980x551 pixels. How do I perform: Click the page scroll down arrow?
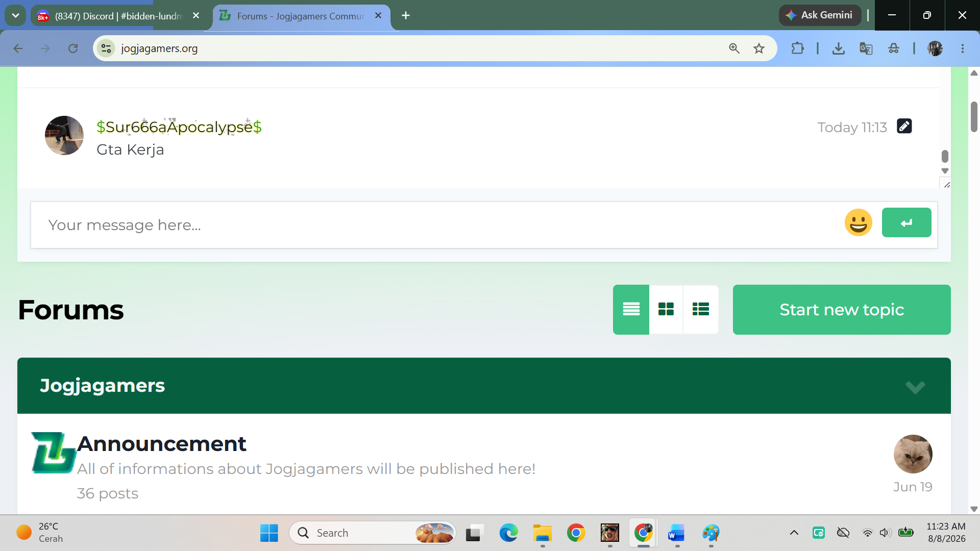click(x=974, y=509)
